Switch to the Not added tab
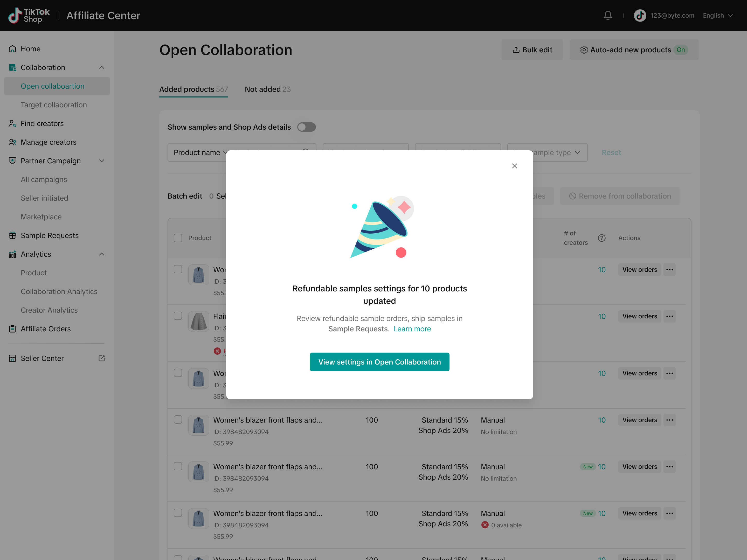 click(x=267, y=89)
